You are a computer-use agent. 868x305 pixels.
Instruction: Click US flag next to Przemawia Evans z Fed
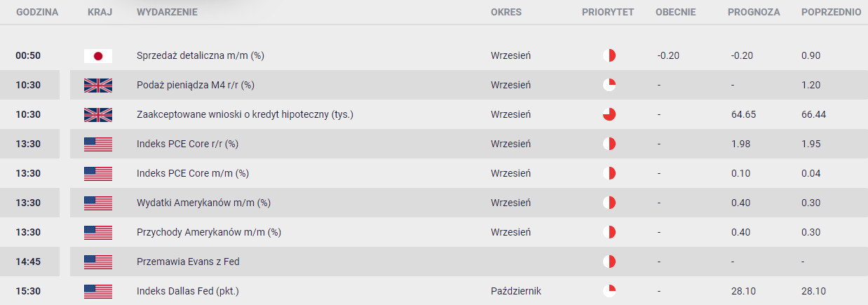click(x=98, y=262)
